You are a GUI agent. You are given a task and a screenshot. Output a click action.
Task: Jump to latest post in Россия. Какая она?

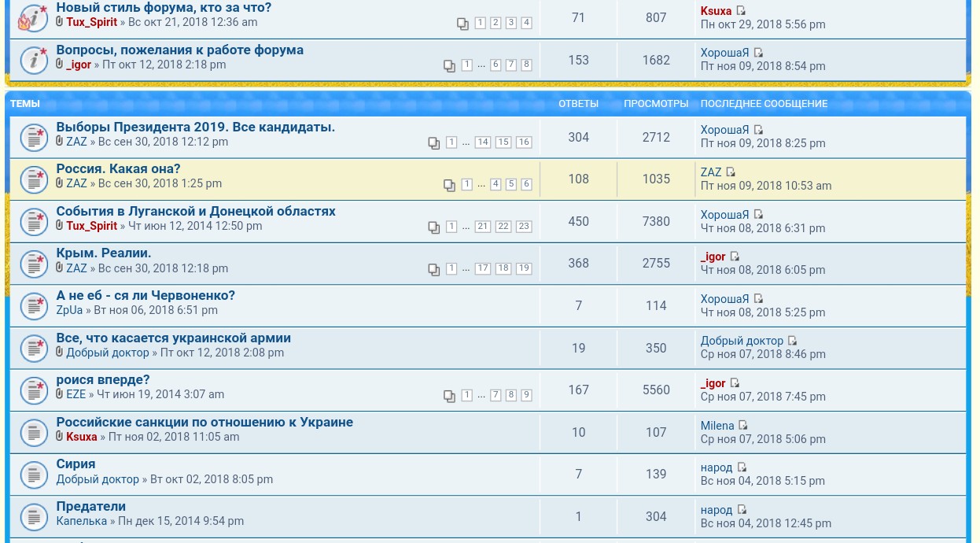[x=731, y=172]
